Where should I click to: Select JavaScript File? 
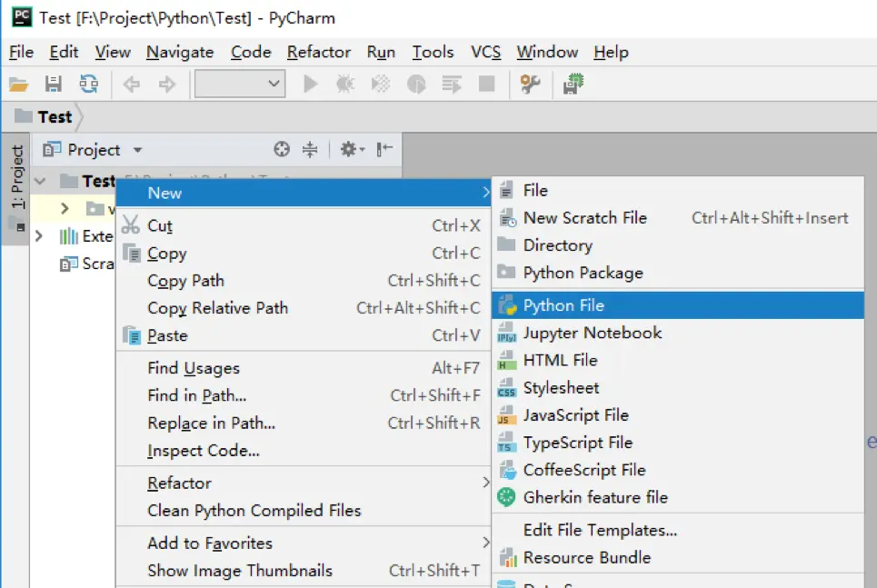pos(678,415)
